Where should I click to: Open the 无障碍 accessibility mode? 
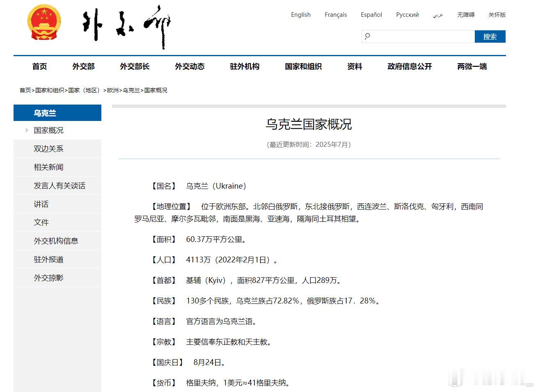pos(466,15)
